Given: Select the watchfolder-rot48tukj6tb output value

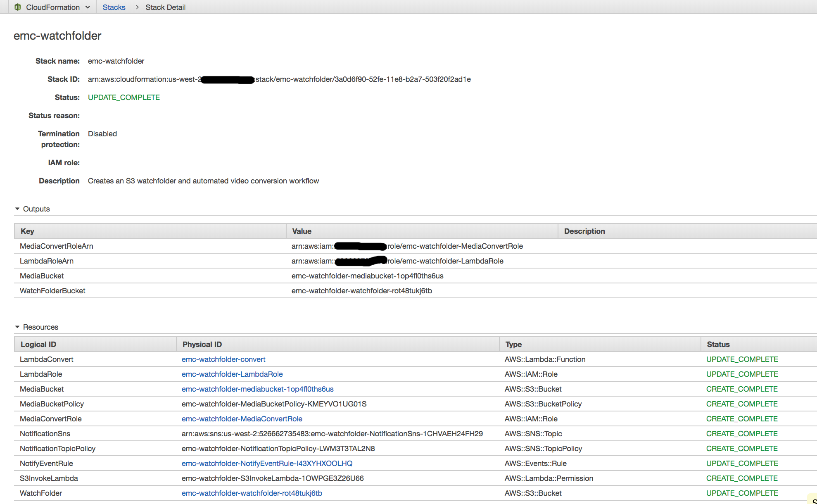Looking at the screenshot, I should coord(362,291).
